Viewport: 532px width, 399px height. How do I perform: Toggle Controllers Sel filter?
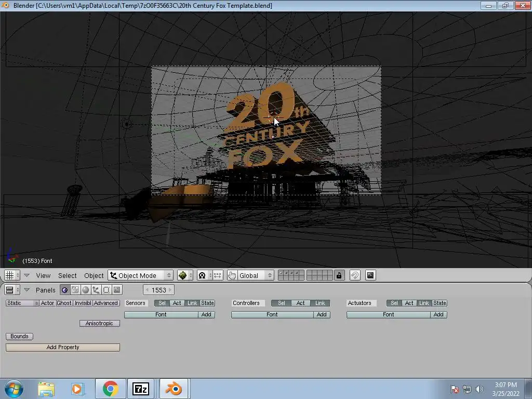click(281, 303)
